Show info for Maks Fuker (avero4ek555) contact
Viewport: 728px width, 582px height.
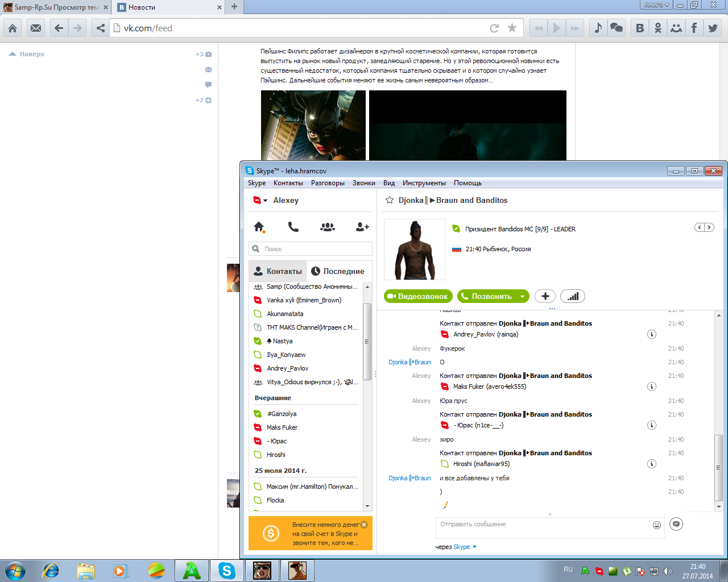click(652, 386)
